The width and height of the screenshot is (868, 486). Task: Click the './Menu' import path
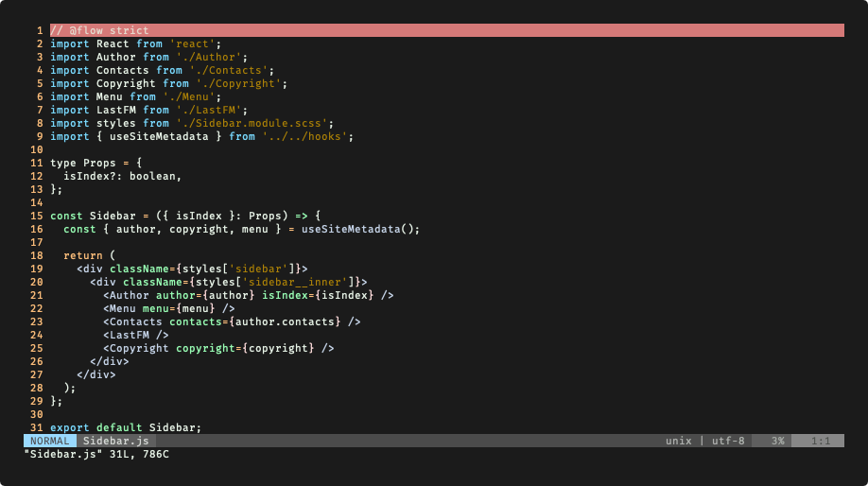189,96
